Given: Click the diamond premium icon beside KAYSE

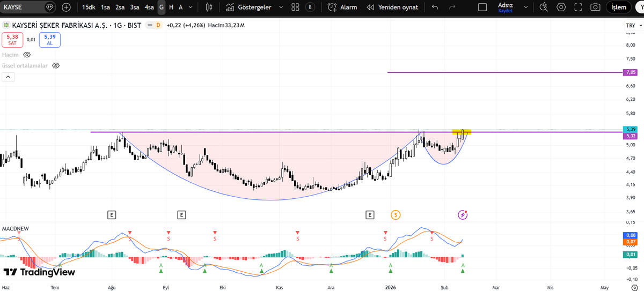Looking at the screenshot, I should pyautogui.click(x=50, y=8).
